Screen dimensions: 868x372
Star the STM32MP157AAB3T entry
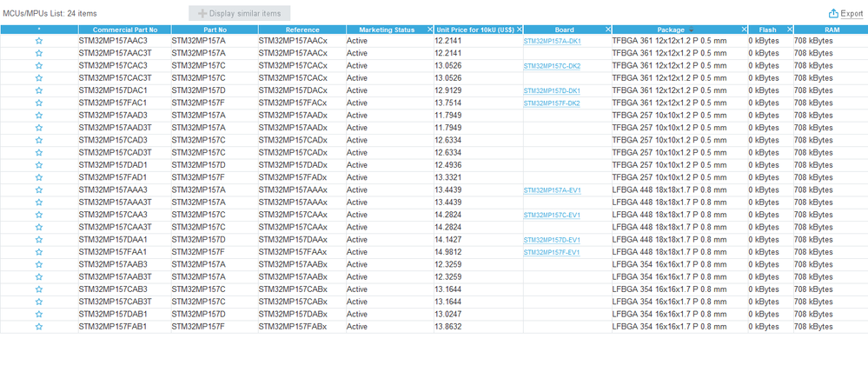point(39,277)
